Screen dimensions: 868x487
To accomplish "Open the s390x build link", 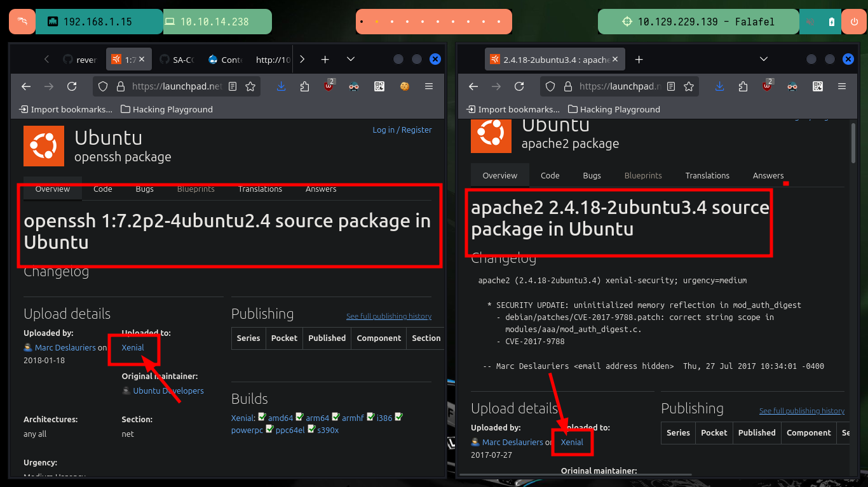I will tap(328, 430).
